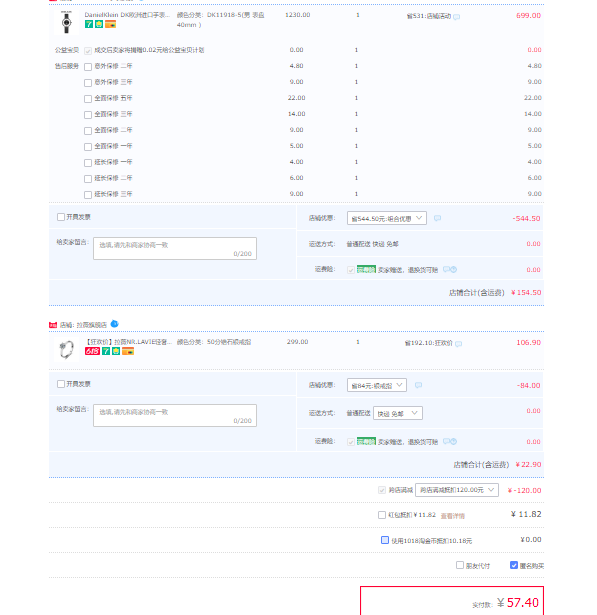
Task: Open the 省544.50元:组合优惠 dropdown
Action: pos(387,218)
